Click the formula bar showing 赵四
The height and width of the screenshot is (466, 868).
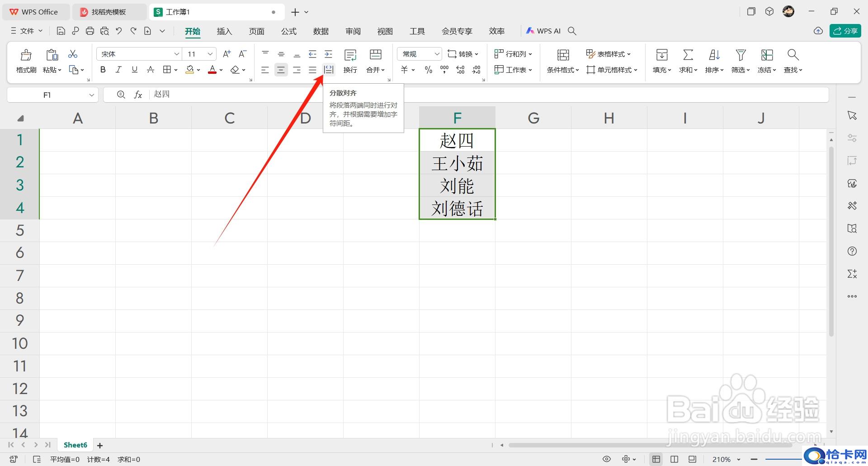466,95
